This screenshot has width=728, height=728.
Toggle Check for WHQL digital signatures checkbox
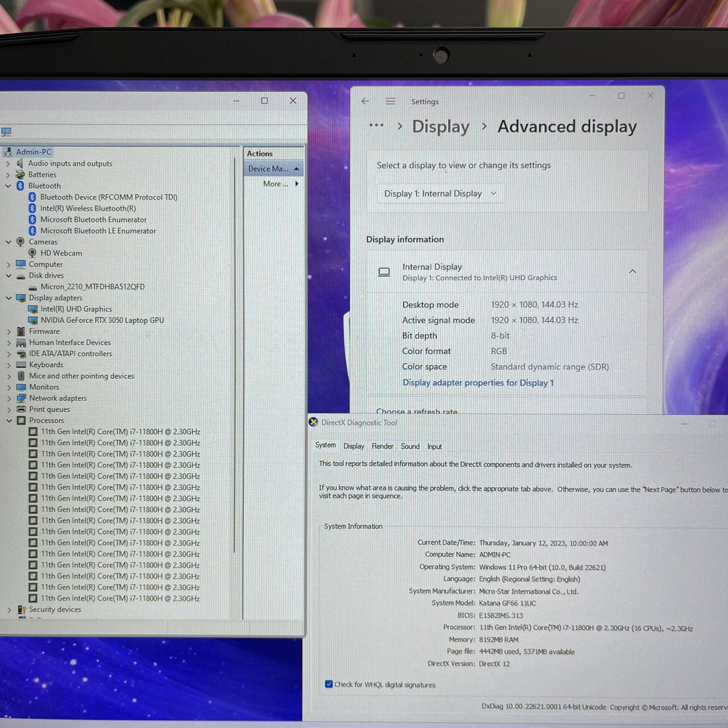(x=329, y=684)
